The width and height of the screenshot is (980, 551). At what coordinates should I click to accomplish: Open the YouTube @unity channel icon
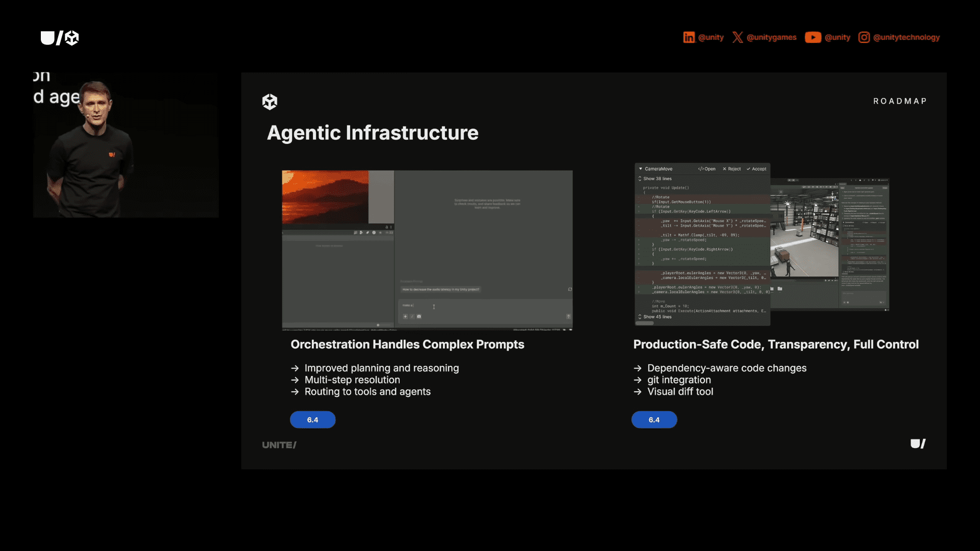[x=813, y=37]
